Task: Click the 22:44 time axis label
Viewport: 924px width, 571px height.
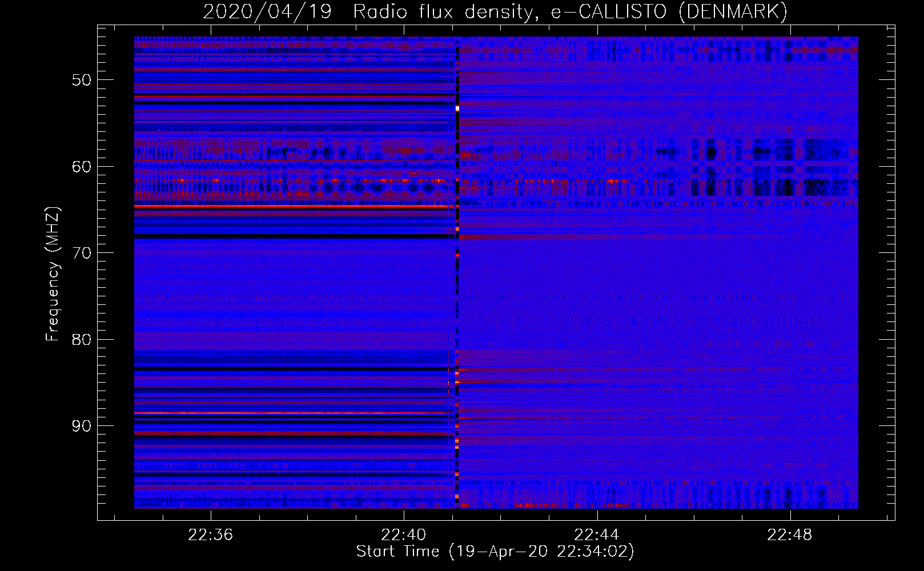Action: coord(597,535)
